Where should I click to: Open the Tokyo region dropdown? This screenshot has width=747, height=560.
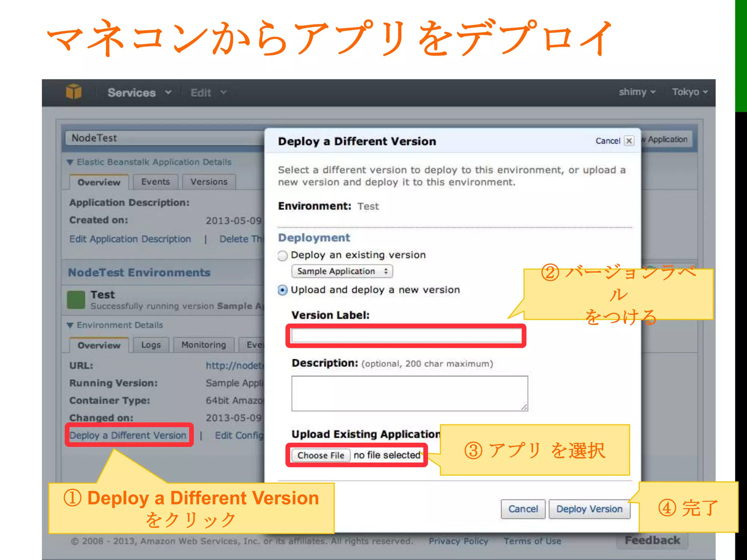(690, 92)
